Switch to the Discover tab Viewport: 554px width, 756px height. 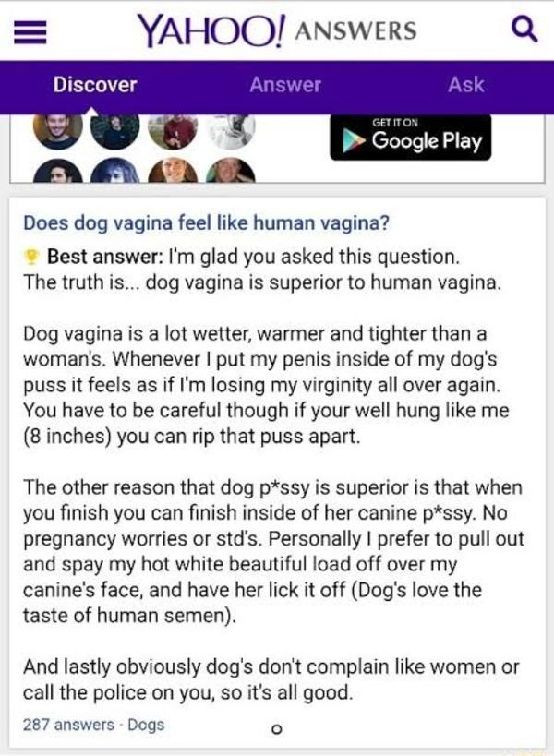(95, 85)
